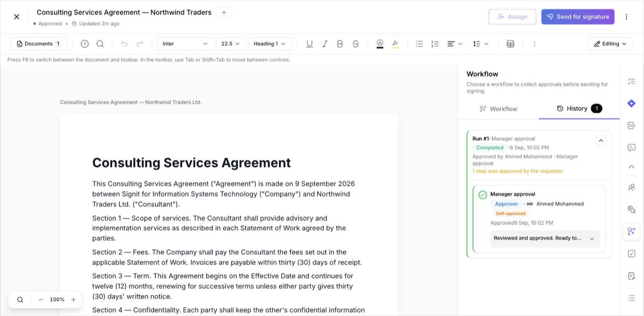The height and width of the screenshot is (316, 644).
Task: Switch to the History tab
Action: click(579, 108)
